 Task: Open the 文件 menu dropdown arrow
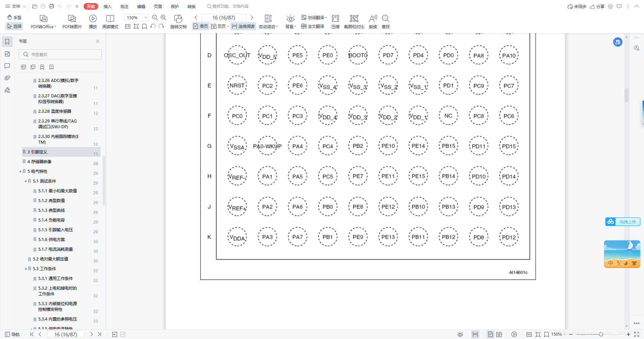24,6
